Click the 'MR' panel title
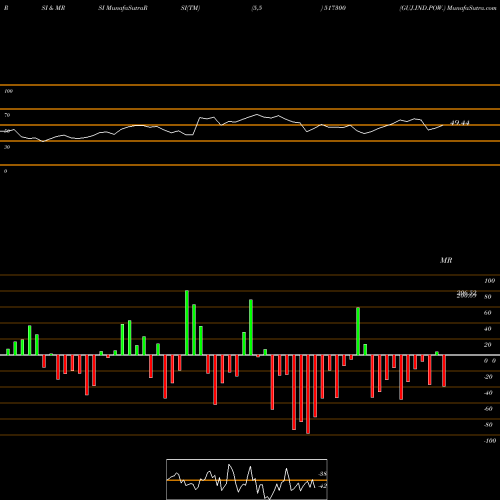 446,260
